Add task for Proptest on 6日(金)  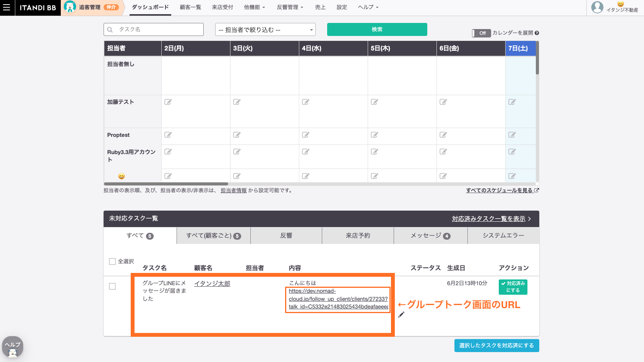(x=443, y=135)
